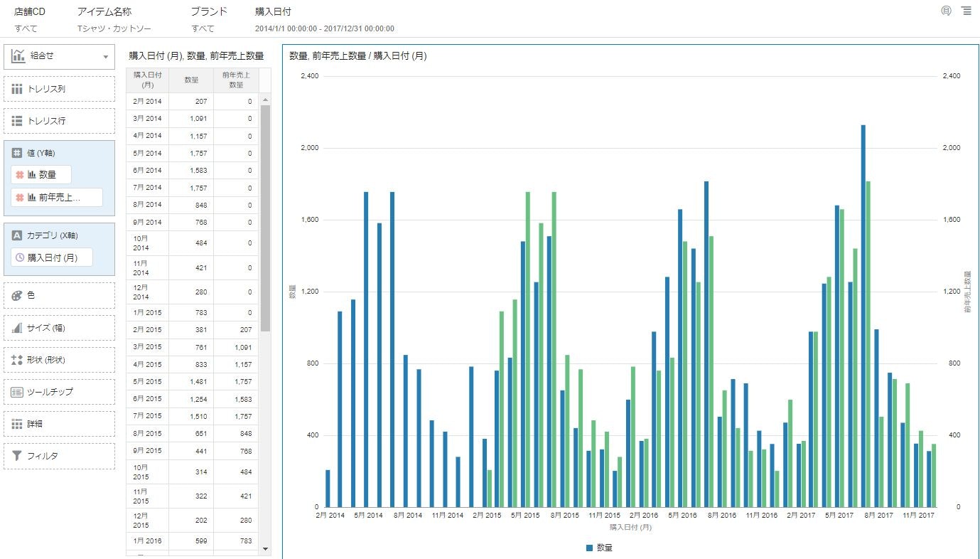Click quantity 202 in 12月 2015 row

tap(200, 521)
